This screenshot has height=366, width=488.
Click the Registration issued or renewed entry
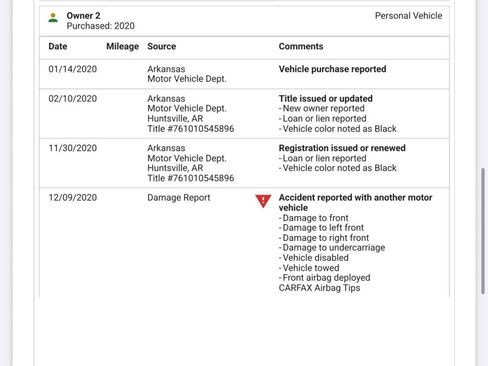[342, 148]
